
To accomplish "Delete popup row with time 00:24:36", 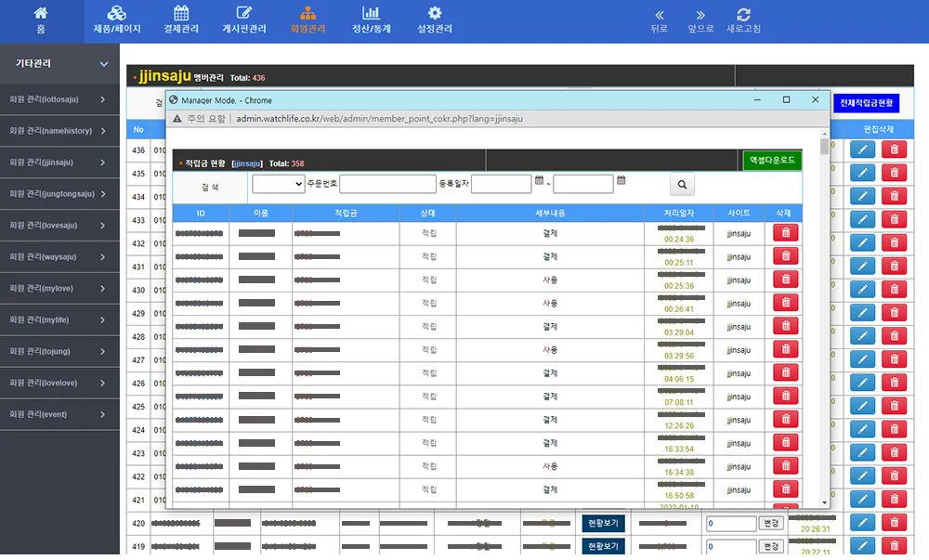I will click(x=786, y=233).
